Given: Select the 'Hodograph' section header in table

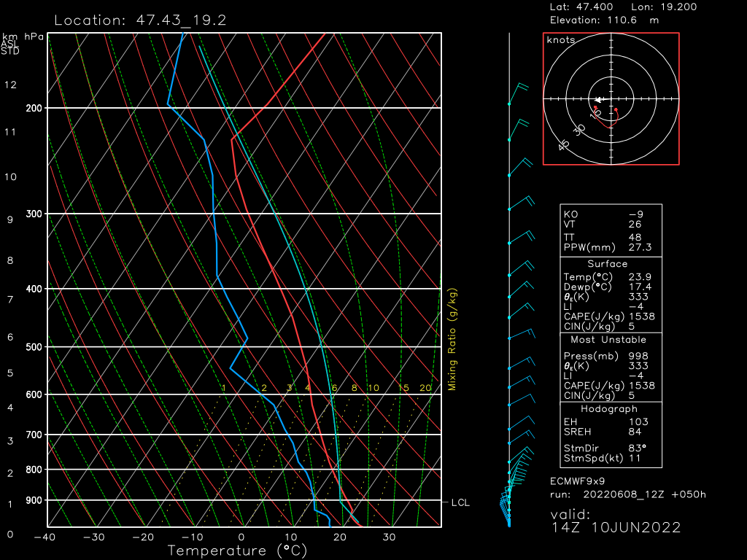Looking at the screenshot, I should coord(607,409).
